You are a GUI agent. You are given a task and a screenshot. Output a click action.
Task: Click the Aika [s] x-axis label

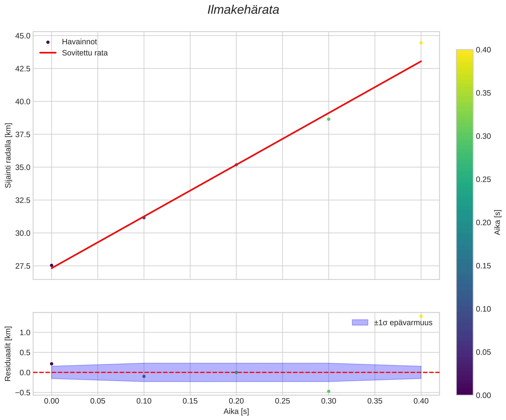click(236, 411)
